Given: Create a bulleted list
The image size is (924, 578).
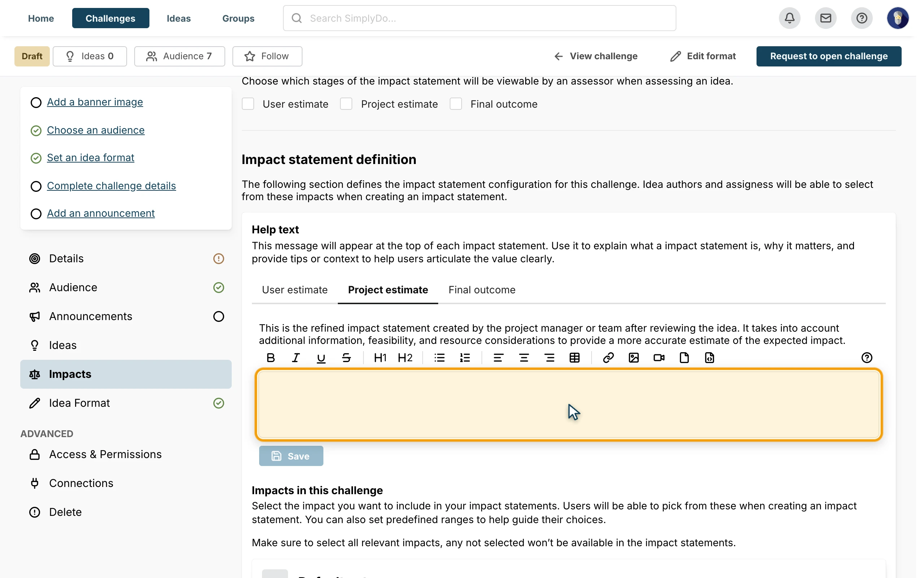Looking at the screenshot, I should coord(440,358).
